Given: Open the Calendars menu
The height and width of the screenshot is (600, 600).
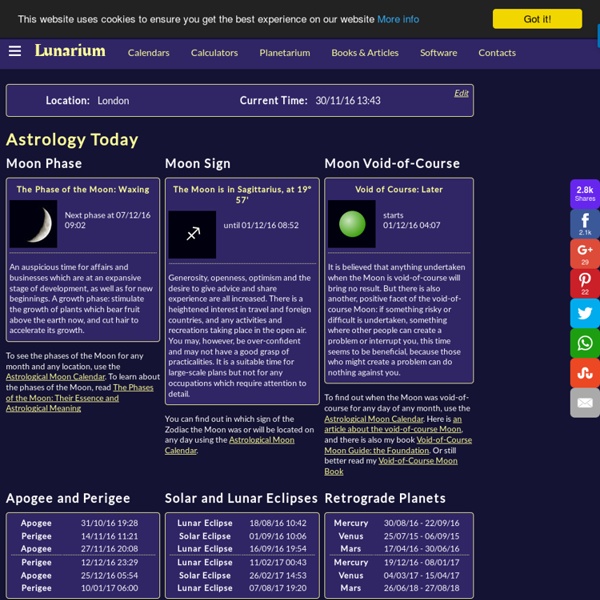Looking at the screenshot, I should pos(148,53).
